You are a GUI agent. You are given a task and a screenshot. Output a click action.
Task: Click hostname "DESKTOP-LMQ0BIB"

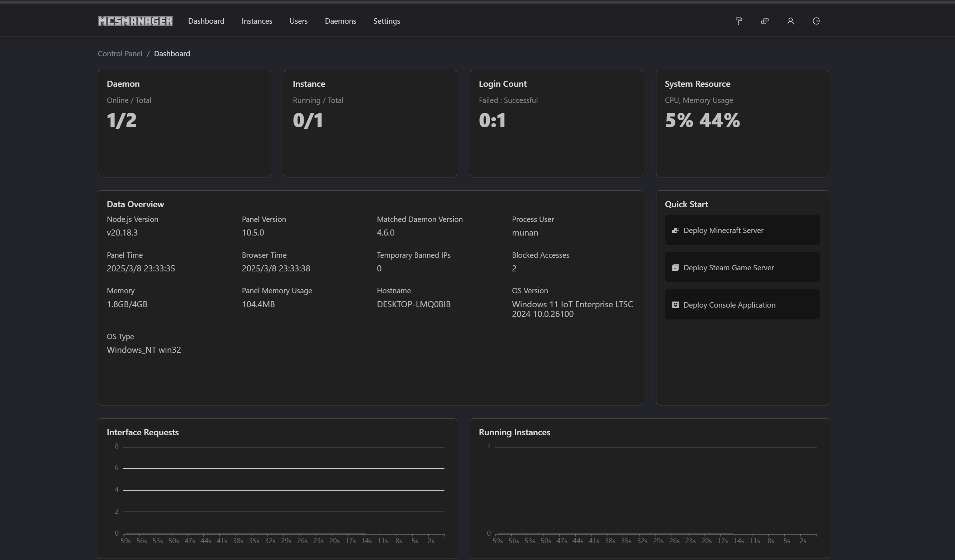[413, 304]
